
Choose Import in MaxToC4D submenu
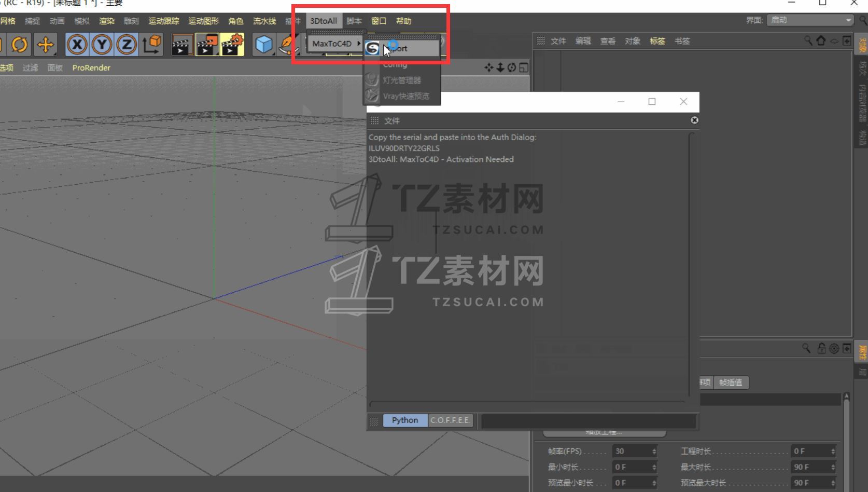(402, 48)
